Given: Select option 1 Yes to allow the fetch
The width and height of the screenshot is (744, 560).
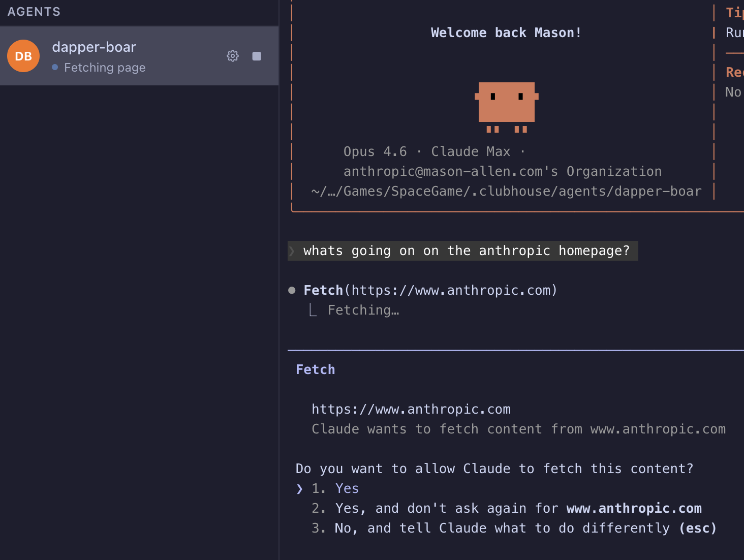Looking at the screenshot, I should click(x=346, y=488).
